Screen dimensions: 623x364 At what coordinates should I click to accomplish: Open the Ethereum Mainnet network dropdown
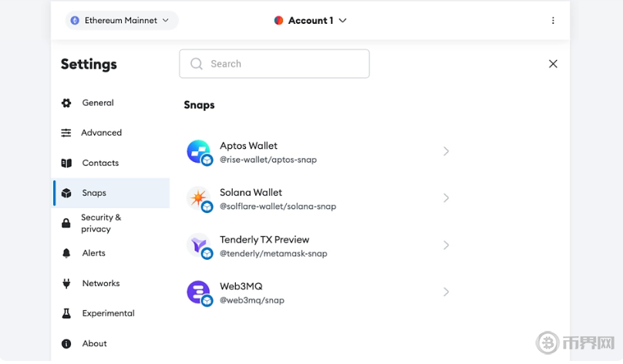(120, 21)
